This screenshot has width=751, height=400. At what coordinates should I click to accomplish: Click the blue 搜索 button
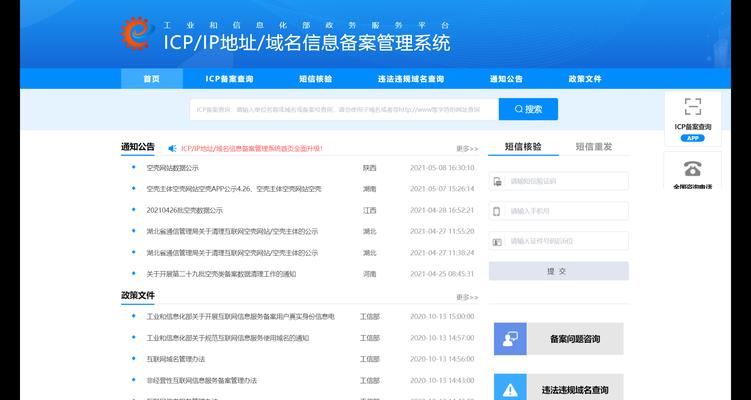[528, 109]
